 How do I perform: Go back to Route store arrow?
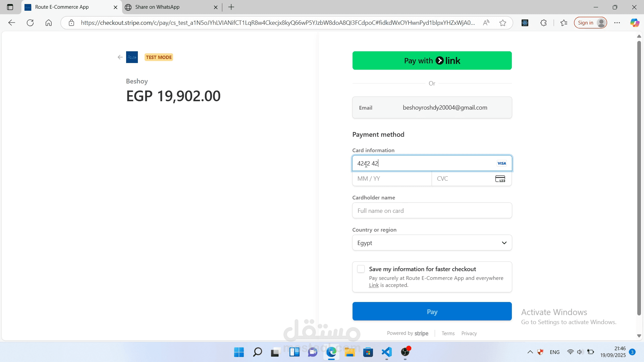click(120, 57)
